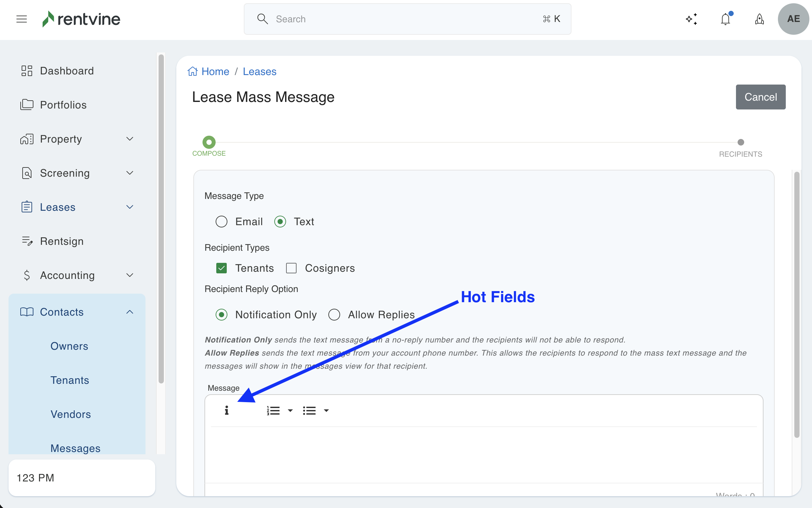Go to Tenants under Contacts

pyautogui.click(x=69, y=380)
